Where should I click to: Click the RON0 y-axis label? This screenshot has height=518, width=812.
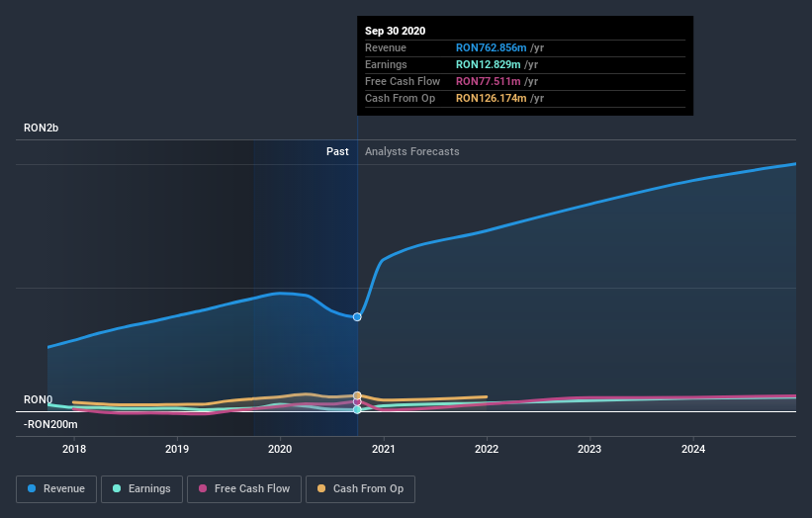pyautogui.click(x=38, y=399)
